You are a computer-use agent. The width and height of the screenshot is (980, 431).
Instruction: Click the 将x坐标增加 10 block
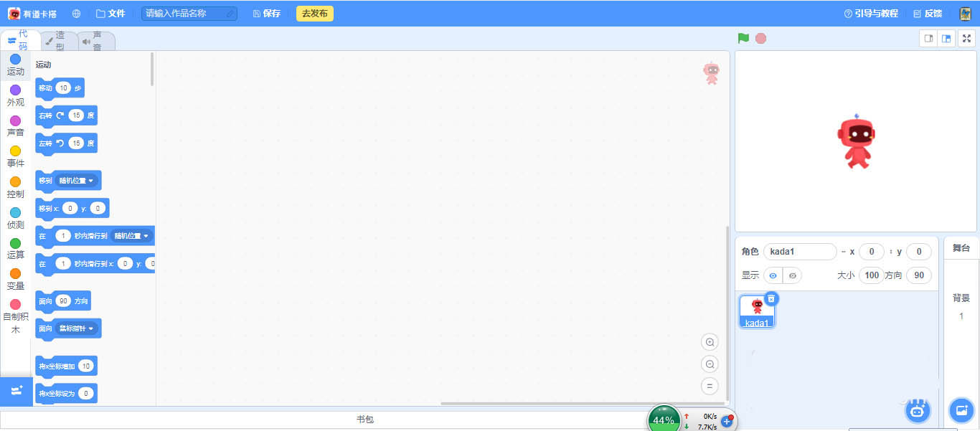pyautogui.click(x=66, y=366)
